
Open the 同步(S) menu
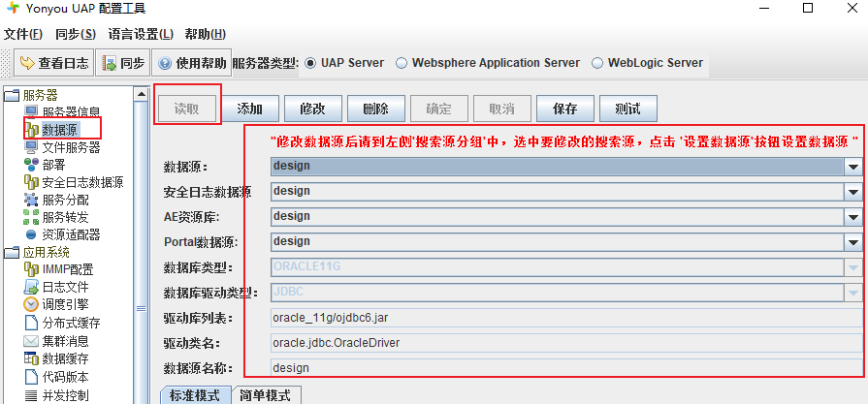(x=76, y=34)
